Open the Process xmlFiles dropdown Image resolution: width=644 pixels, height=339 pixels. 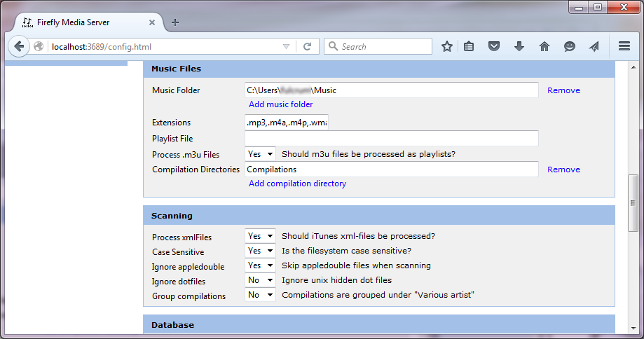pos(260,236)
